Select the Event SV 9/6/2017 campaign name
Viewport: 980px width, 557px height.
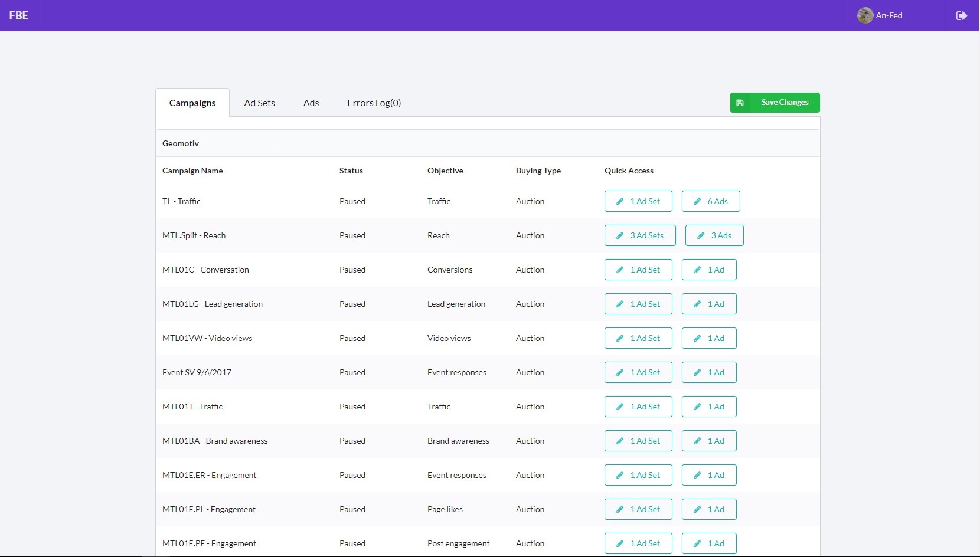pyautogui.click(x=197, y=372)
